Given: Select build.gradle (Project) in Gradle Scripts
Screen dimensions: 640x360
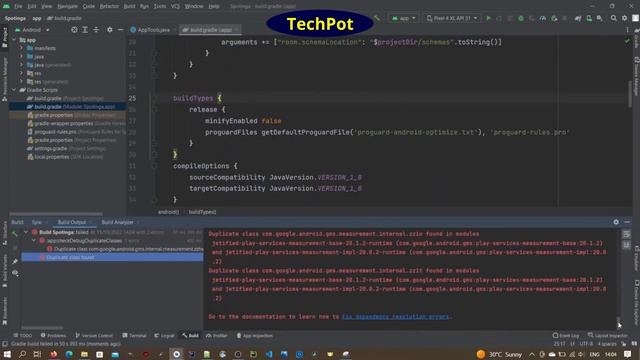Looking at the screenshot, I should [65, 98].
